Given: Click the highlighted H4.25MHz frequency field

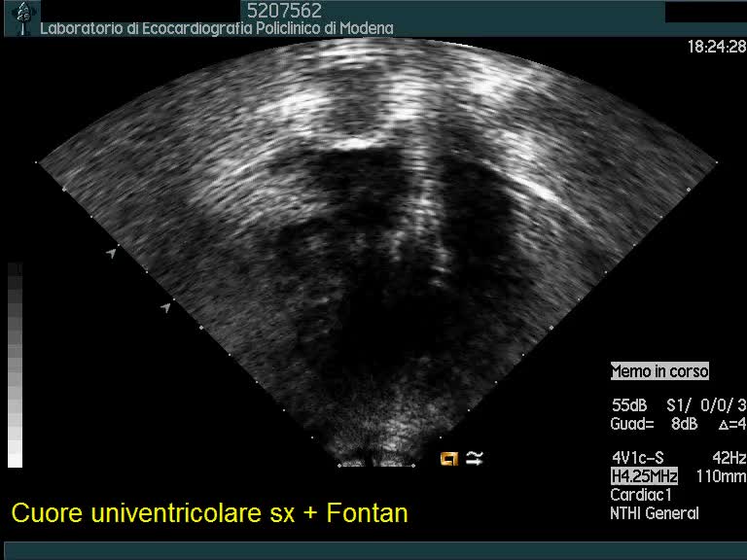Looking at the screenshot, I should (644, 475).
